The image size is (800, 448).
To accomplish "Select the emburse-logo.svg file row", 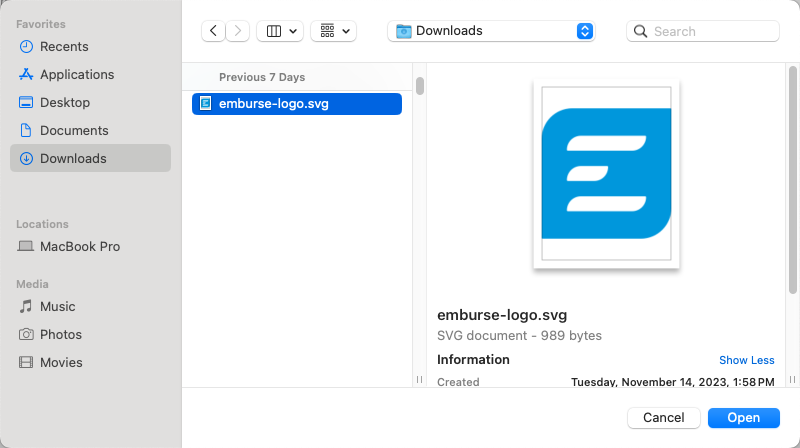I will 297,104.
